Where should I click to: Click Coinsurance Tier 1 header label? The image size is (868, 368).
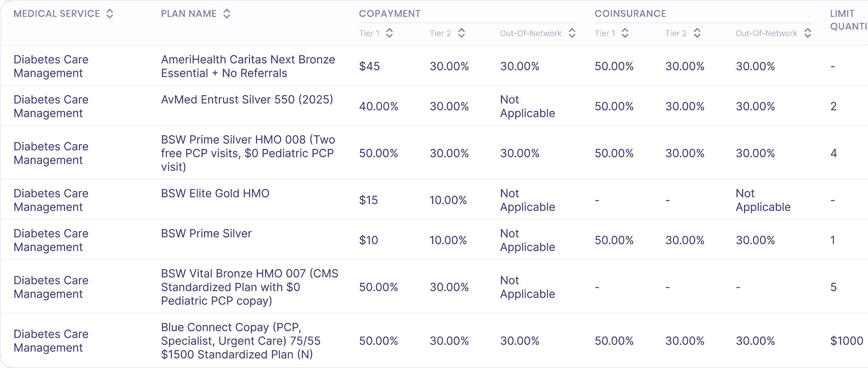(x=605, y=33)
